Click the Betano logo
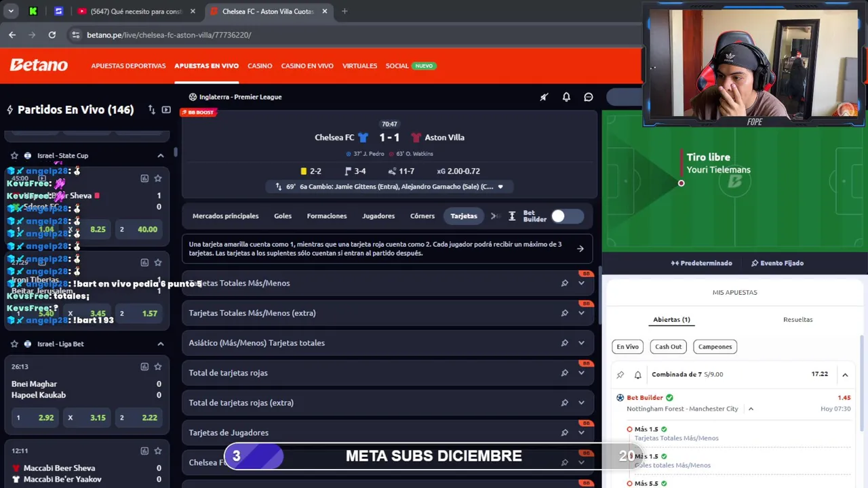The height and width of the screenshot is (488, 868). coord(39,65)
